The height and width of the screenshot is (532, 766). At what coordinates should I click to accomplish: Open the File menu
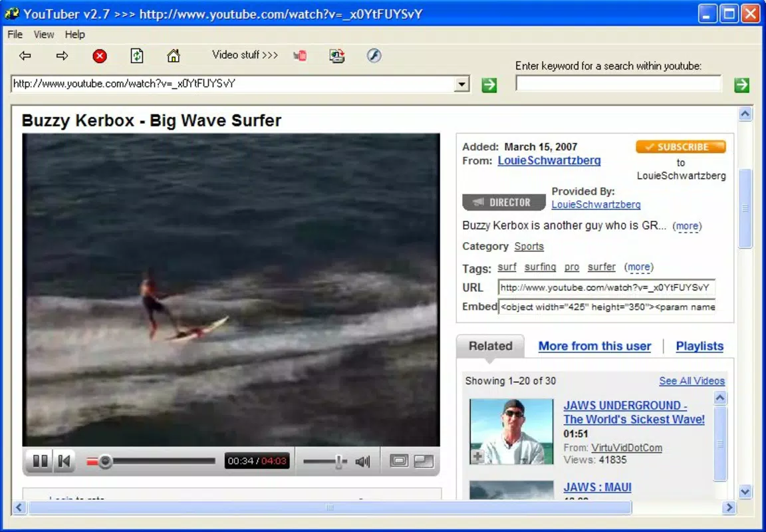tap(15, 34)
